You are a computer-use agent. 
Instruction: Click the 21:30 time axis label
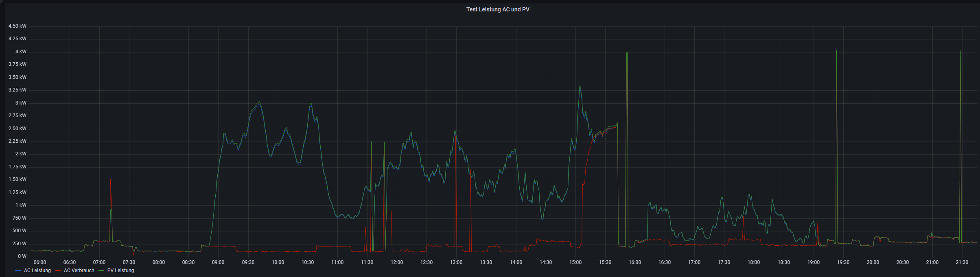tap(962, 262)
